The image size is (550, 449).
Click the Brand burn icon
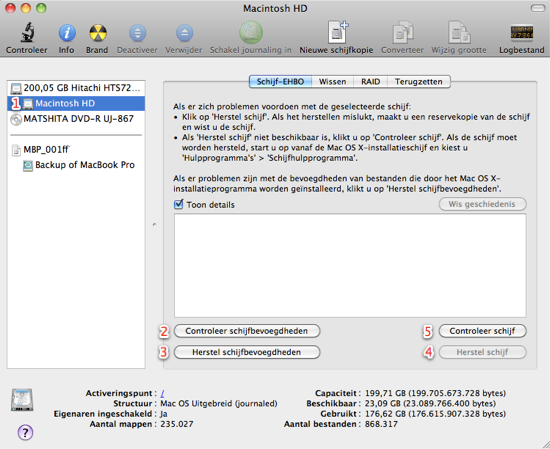point(97,33)
